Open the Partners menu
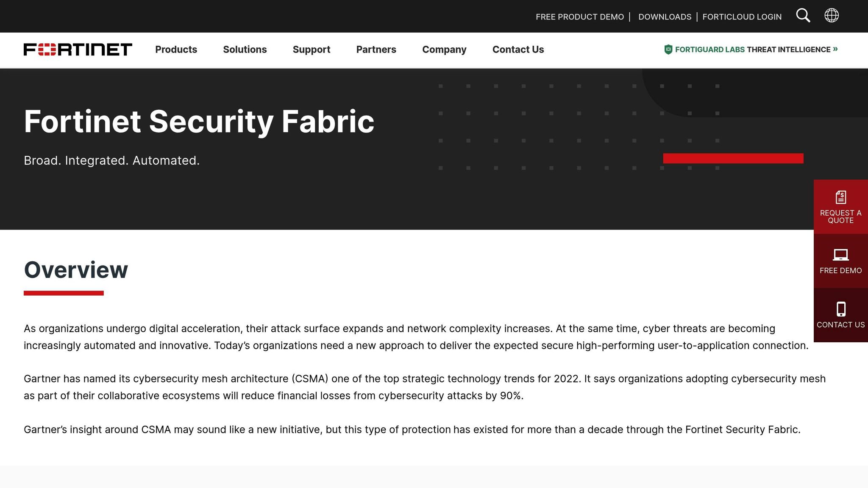The height and width of the screenshot is (488, 868). pos(376,50)
